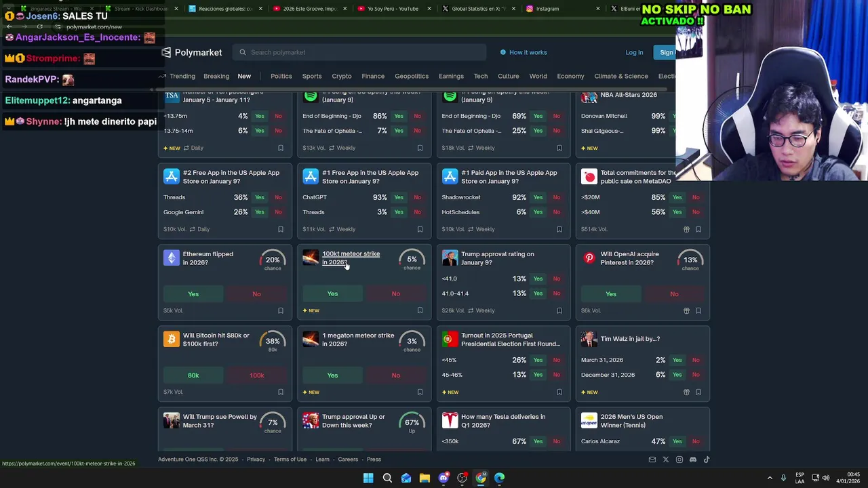
Task: Bookmark the #1 Free App ChatGPT market
Action: [420, 229]
